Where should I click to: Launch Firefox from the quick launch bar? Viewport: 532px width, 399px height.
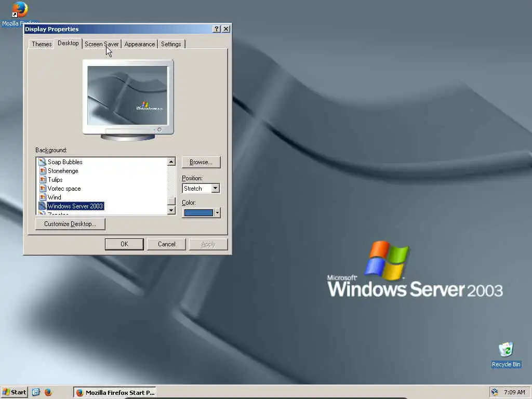click(x=48, y=392)
